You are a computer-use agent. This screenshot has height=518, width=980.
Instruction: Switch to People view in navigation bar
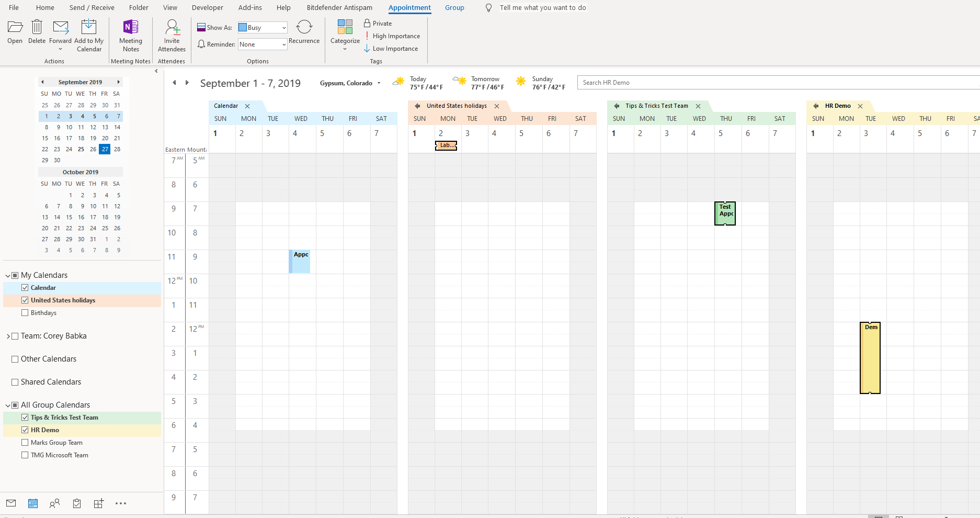54,503
